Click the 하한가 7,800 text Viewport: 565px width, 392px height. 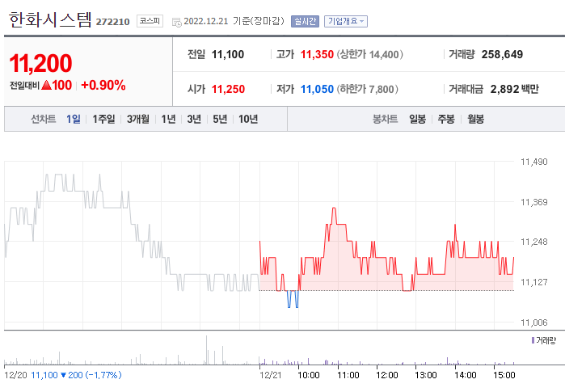(x=368, y=89)
